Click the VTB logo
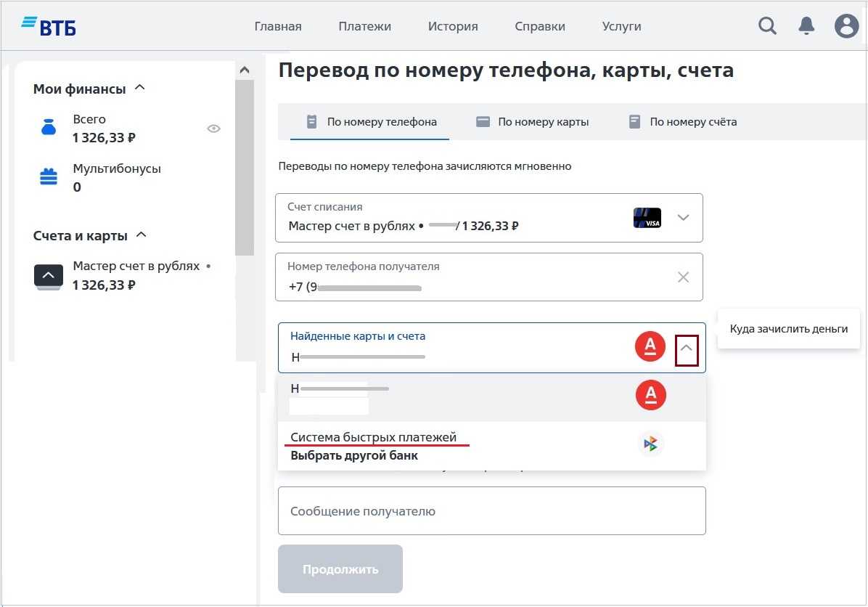The height and width of the screenshot is (607, 868). pyautogui.click(x=49, y=26)
